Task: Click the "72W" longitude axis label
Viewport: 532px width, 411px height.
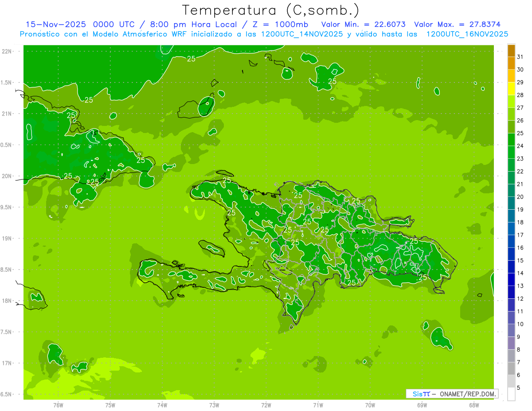Action: (266, 405)
